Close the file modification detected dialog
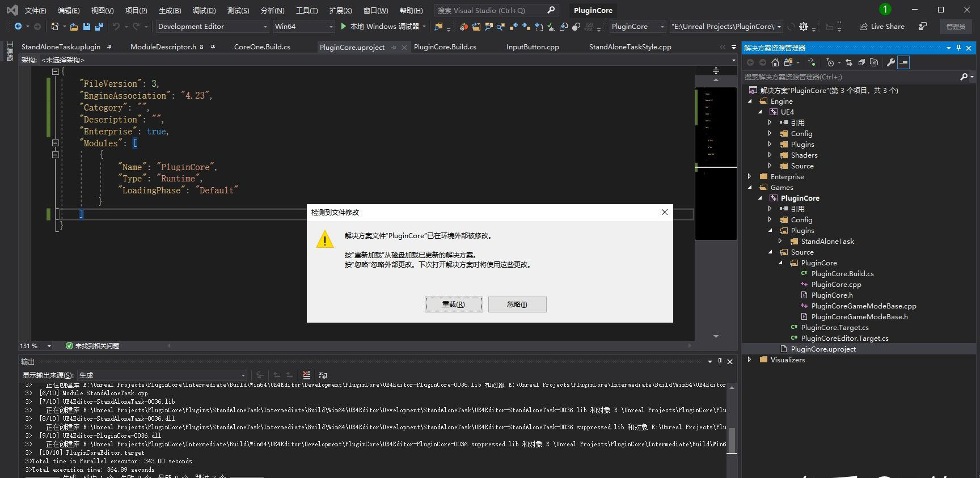The width and height of the screenshot is (980, 478). 664,212
